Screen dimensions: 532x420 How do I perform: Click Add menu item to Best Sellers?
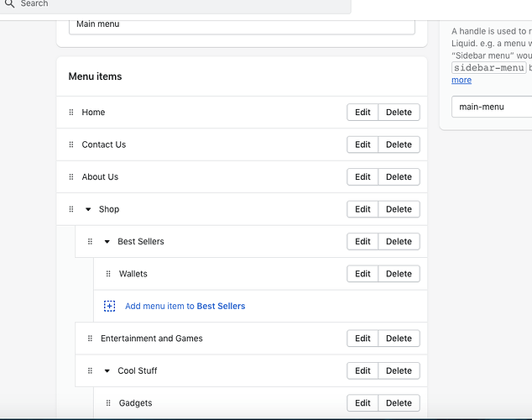(185, 307)
